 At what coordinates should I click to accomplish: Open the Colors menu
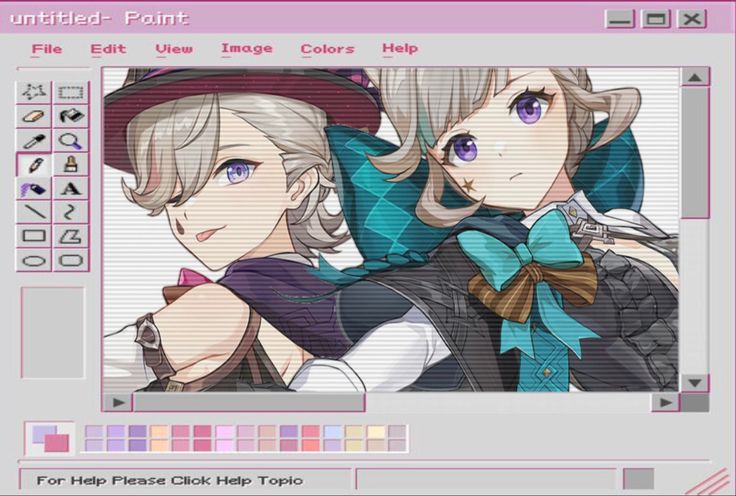coord(327,49)
